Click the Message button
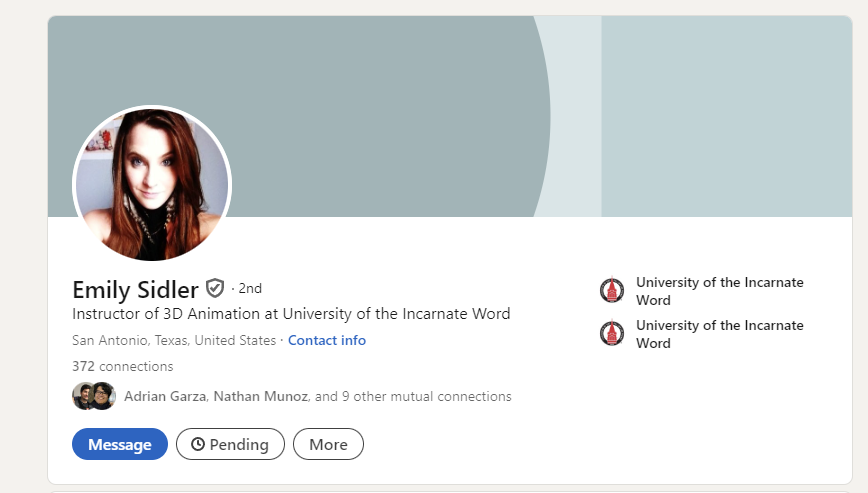The height and width of the screenshot is (493, 868). [x=120, y=444]
